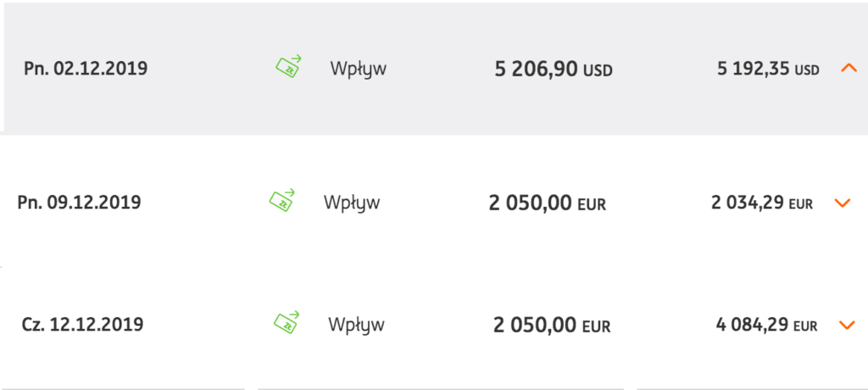Expand the 09.12.2019 transaction details

point(842,203)
